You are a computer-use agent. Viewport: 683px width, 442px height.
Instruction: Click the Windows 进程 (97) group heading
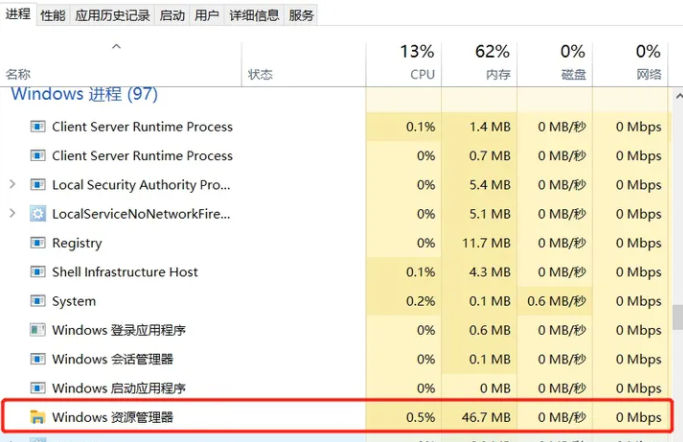(x=84, y=94)
